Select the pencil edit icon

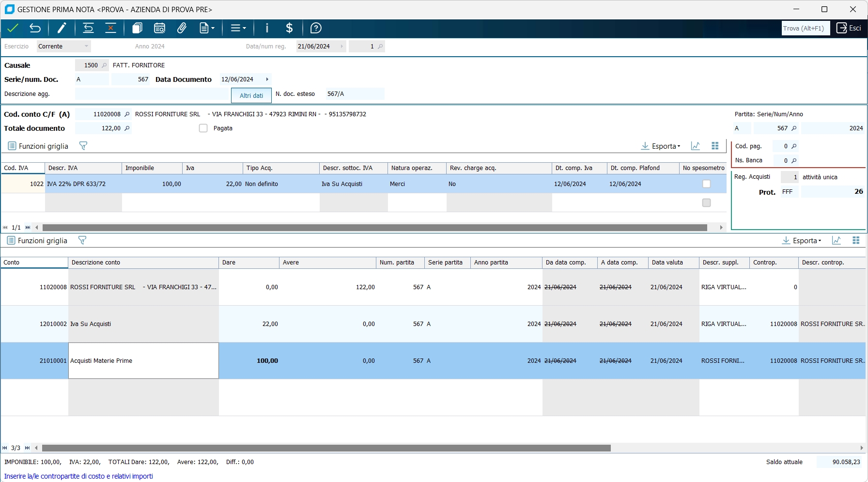(x=62, y=28)
